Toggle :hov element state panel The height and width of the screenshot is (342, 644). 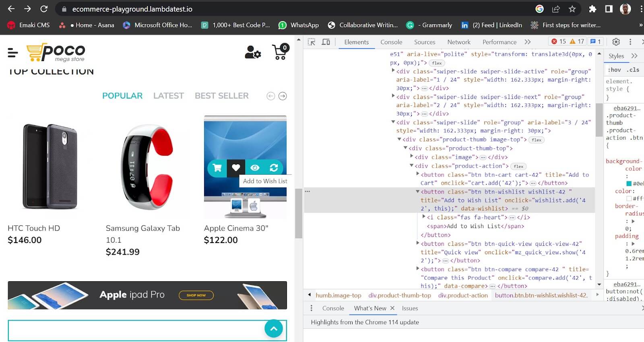coord(614,70)
